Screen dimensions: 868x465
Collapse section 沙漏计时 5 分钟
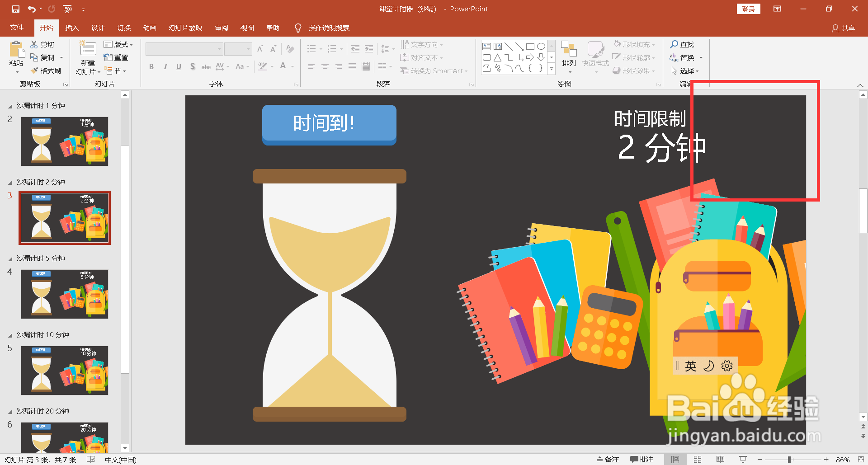click(x=10, y=259)
